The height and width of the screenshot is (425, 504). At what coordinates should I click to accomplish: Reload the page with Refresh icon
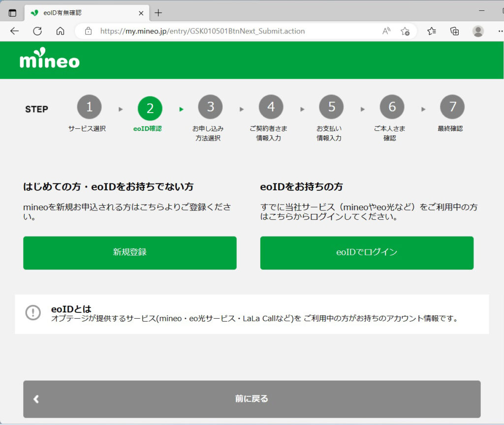37,31
